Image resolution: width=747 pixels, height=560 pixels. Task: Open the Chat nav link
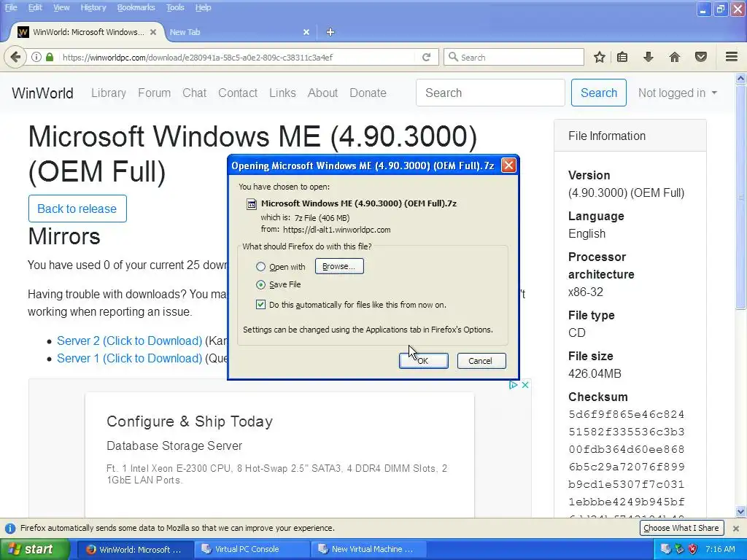click(194, 93)
